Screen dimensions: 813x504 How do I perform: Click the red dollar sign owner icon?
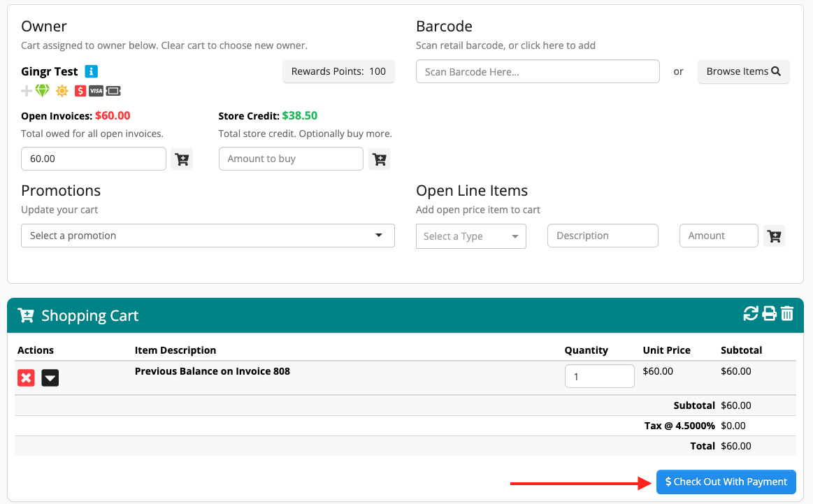click(x=80, y=92)
